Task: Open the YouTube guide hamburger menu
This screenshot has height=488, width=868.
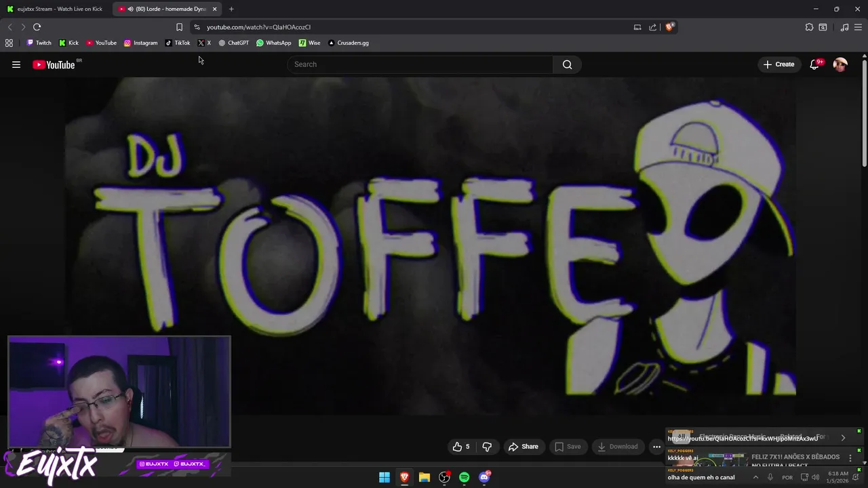Action: [x=16, y=64]
